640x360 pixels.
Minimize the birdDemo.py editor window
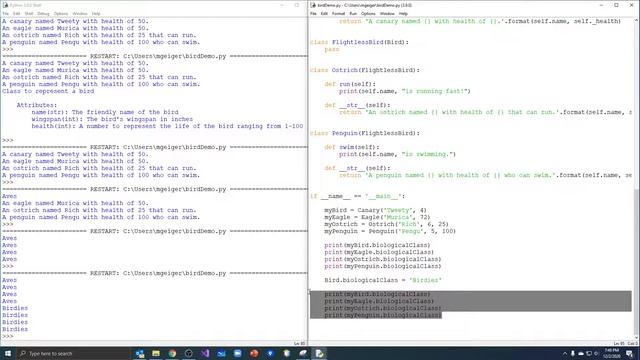[601, 5]
